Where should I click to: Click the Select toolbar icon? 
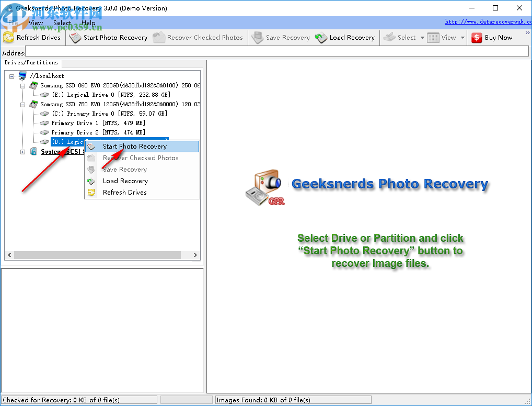389,37
